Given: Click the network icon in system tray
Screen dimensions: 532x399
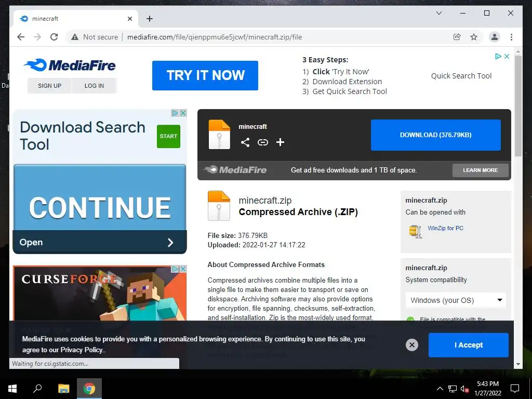Looking at the screenshot, I should pos(453,389).
